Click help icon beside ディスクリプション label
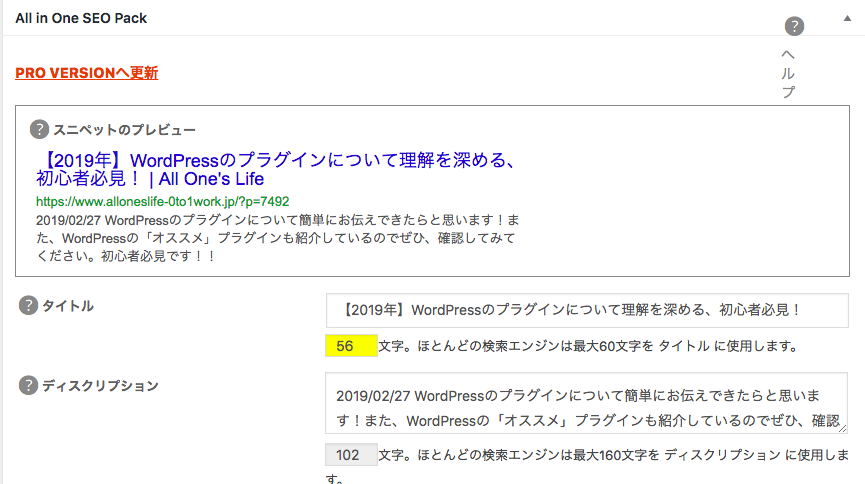Screen dimensions: 865x484 (28, 385)
